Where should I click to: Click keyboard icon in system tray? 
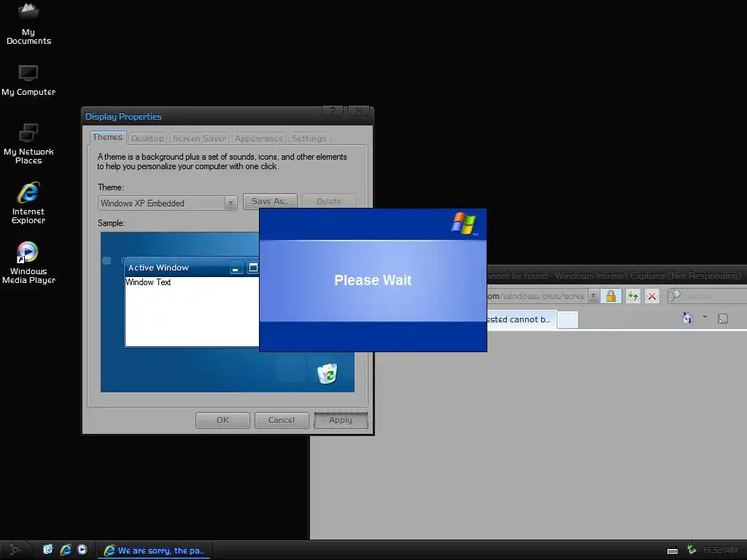(672, 551)
